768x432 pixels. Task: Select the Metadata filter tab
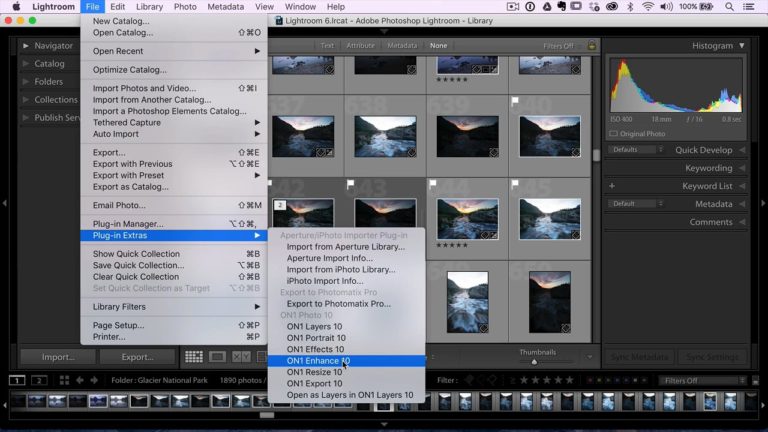coord(402,46)
